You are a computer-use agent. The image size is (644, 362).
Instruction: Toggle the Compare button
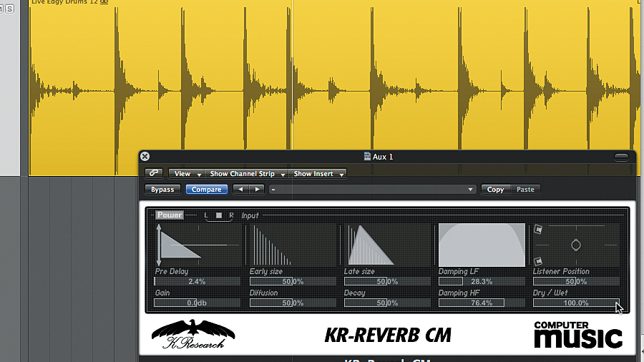tap(207, 189)
